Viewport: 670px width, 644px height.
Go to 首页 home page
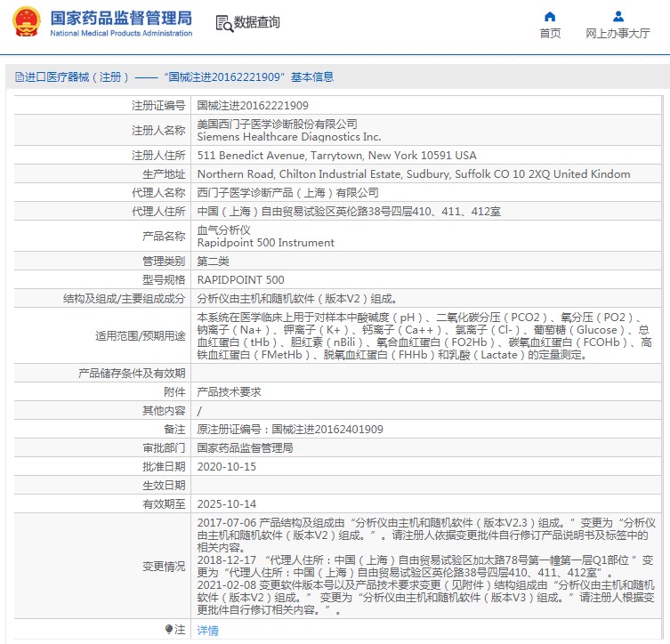click(x=550, y=33)
